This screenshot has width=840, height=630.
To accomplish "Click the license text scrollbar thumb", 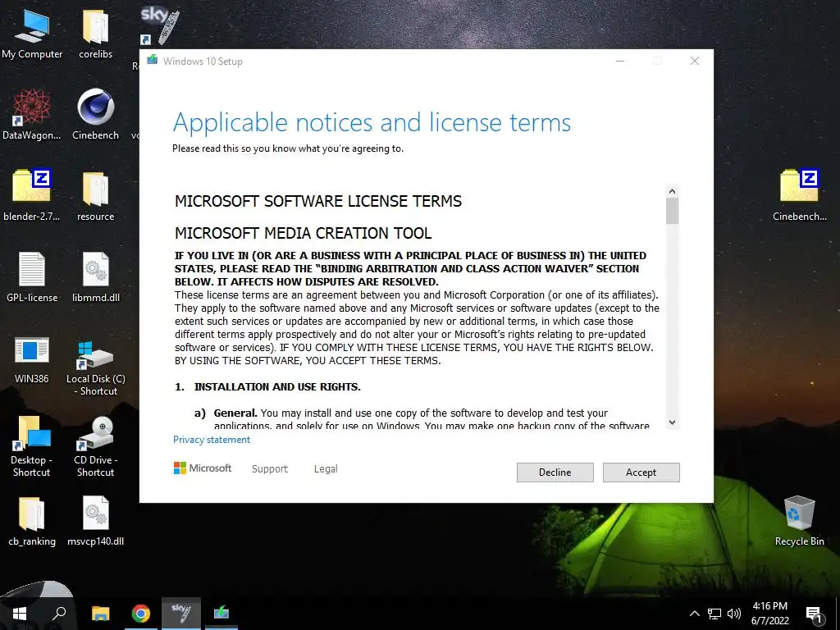I will click(673, 211).
